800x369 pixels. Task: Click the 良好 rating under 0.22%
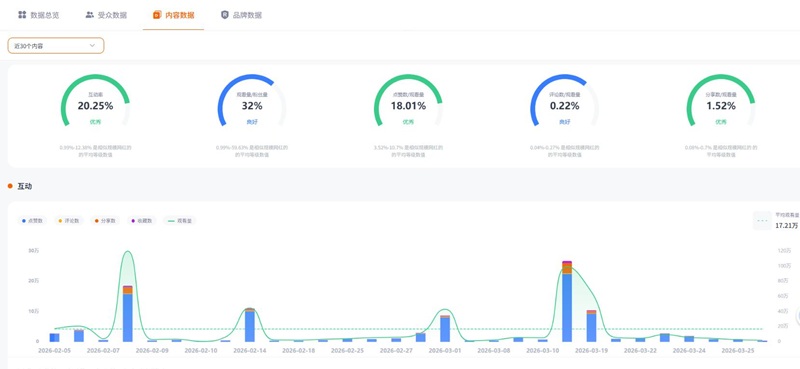(x=564, y=122)
